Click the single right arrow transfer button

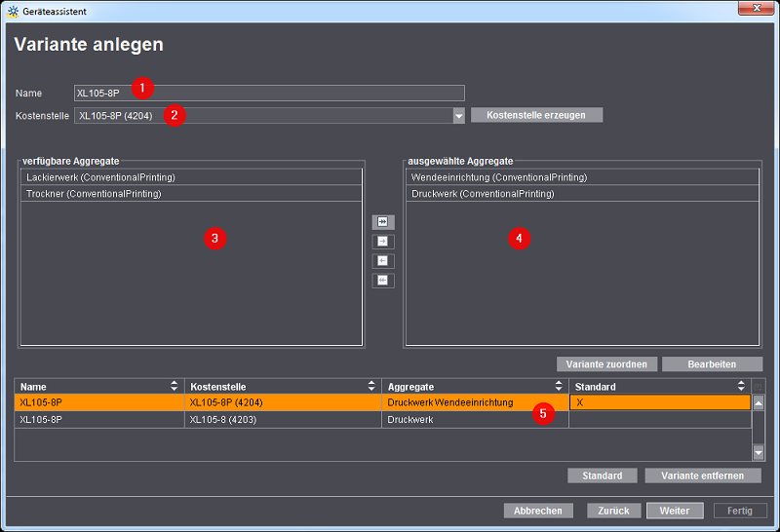pos(383,242)
